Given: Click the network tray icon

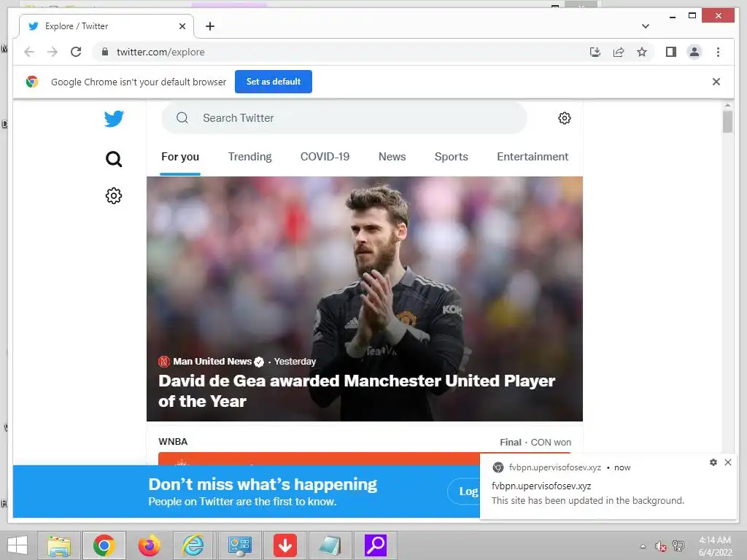Looking at the screenshot, I should (678, 546).
